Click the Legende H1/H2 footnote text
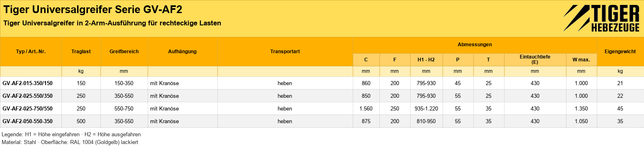 pyautogui.click(x=71, y=134)
